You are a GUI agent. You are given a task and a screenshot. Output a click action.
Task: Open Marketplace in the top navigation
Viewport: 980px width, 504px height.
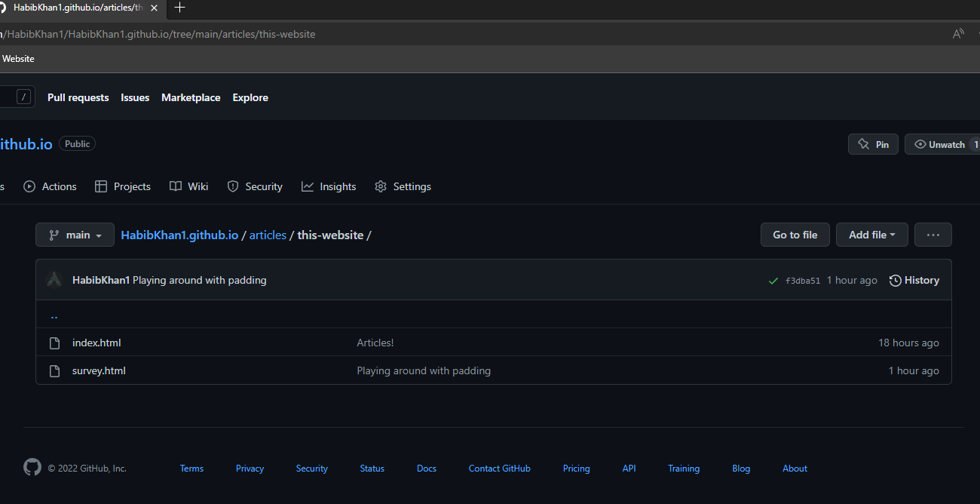191,97
